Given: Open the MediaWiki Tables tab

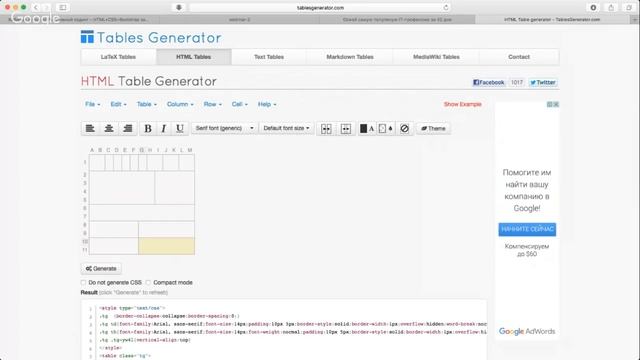Looking at the screenshot, I should point(436,57).
